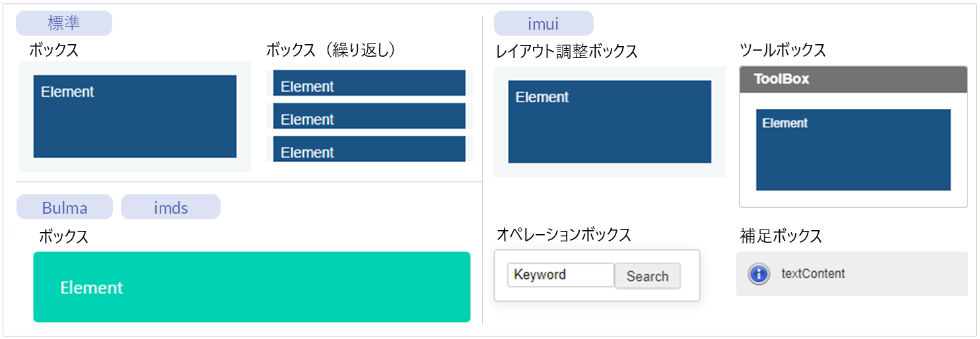Click the Element box under 標準 ボックス
980x339 pixels.
135,117
